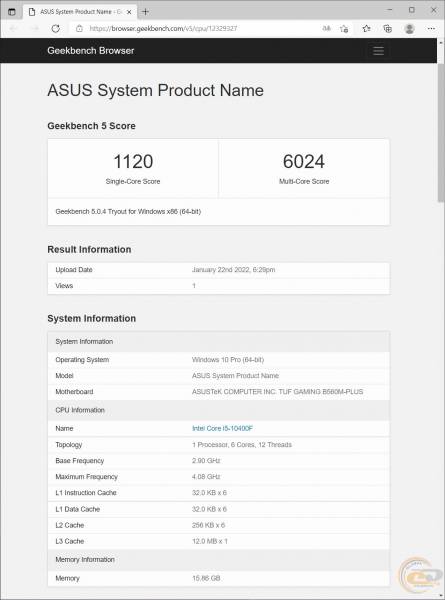445x600 pixels.
Task: Click the browser forward arrow
Action: 34,29
